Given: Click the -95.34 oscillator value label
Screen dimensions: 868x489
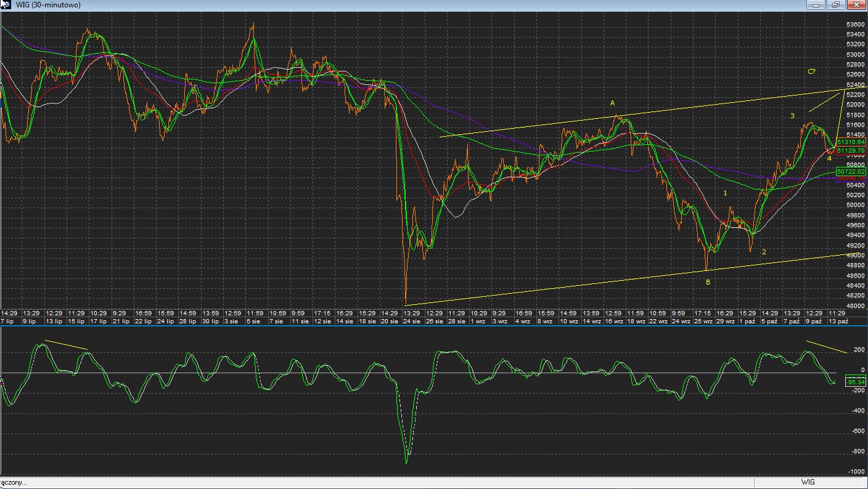Looking at the screenshot, I should (x=856, y=381).
